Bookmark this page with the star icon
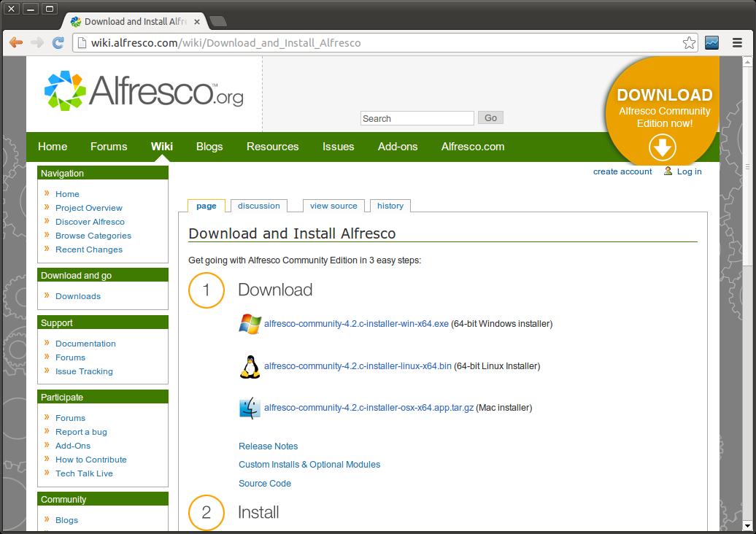Screen dimensions: 756x534 tap(689, 43)
